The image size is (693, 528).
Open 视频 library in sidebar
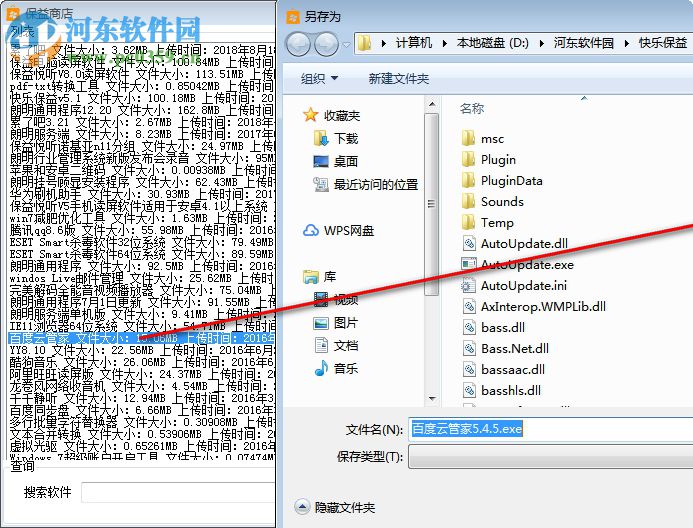pos(335,300)
